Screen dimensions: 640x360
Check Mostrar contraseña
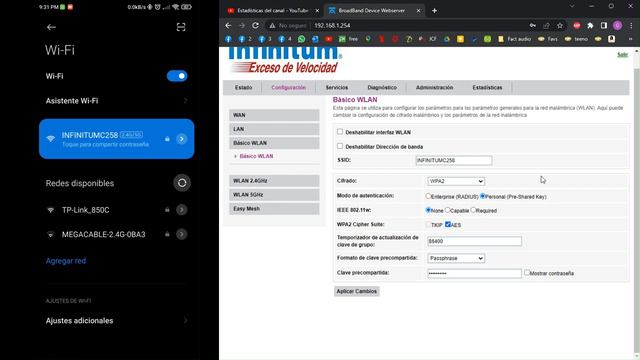pyautogui.click(x=527, y=272)
